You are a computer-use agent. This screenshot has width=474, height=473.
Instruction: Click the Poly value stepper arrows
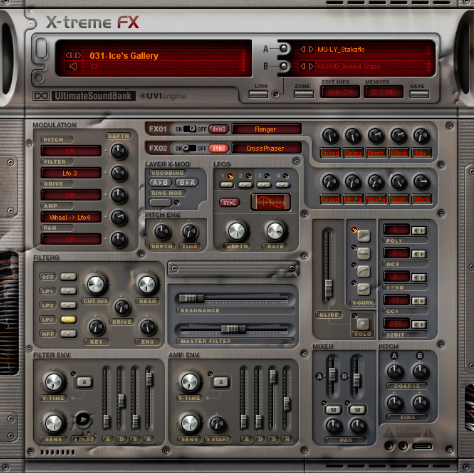tap(419, 230)
